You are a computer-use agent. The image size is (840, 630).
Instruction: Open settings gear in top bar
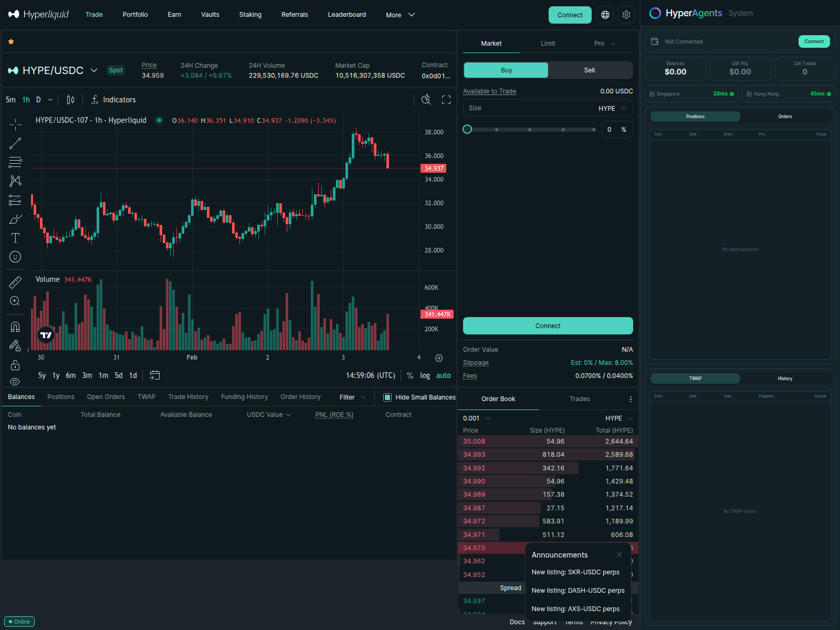(x=626, y=15)
